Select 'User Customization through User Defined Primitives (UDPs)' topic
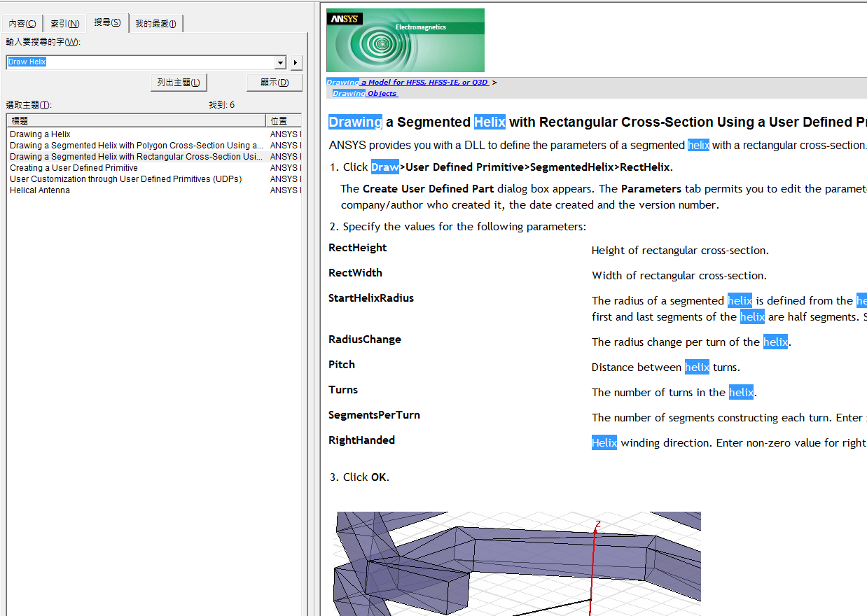Image resolution: width=867 pixels, height=616 pixels. coord(125,179)
